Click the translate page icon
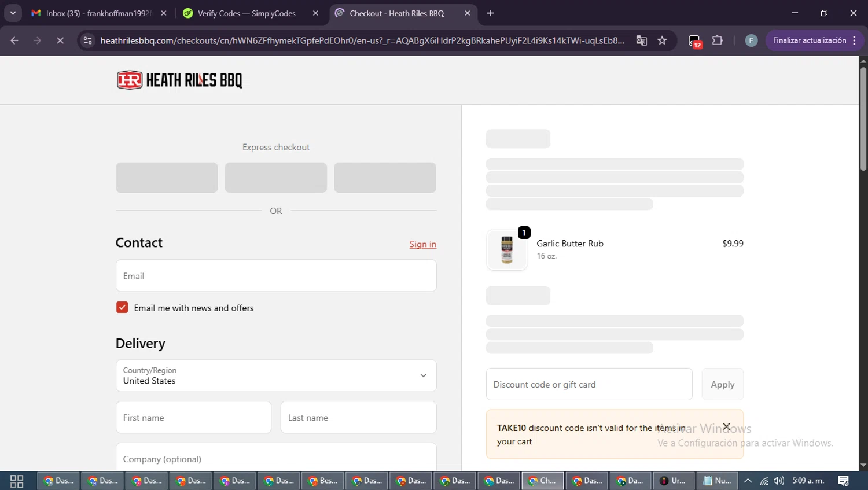 (641, 40)
